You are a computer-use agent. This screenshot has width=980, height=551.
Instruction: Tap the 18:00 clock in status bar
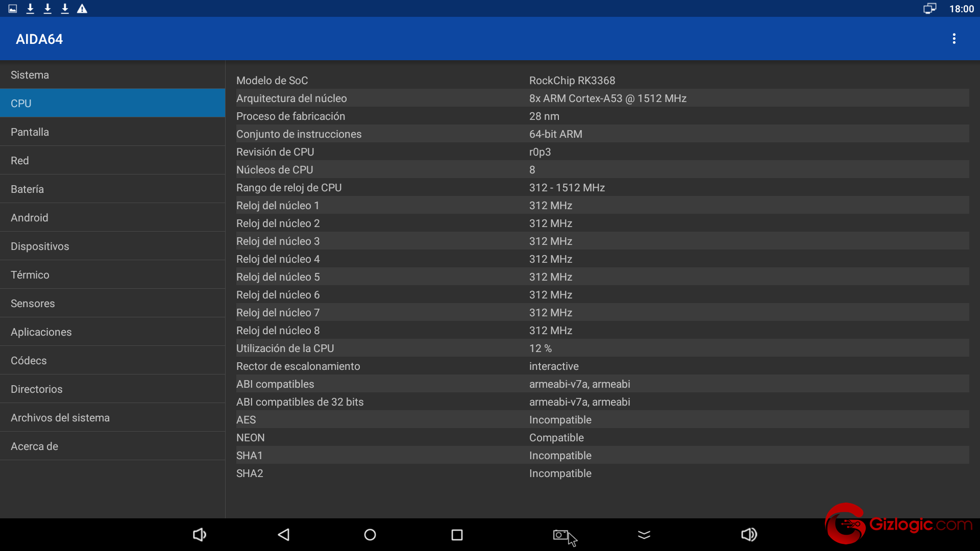tap(962, 9)
